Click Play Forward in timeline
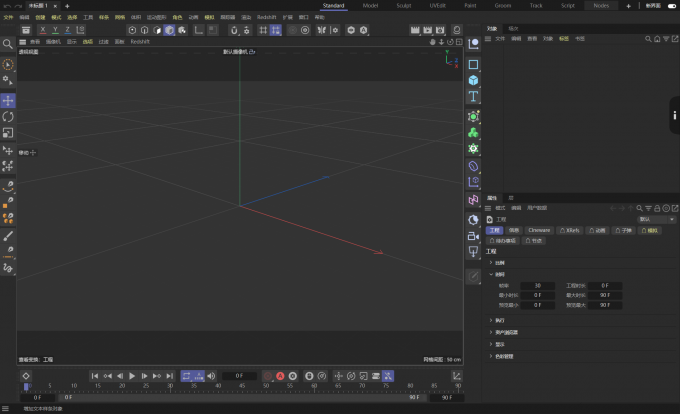 tap(132, 376)
